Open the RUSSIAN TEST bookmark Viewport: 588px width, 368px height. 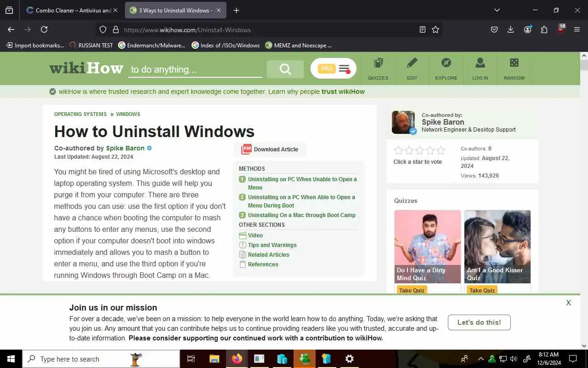pyautogui.click(x=91, y=45)
